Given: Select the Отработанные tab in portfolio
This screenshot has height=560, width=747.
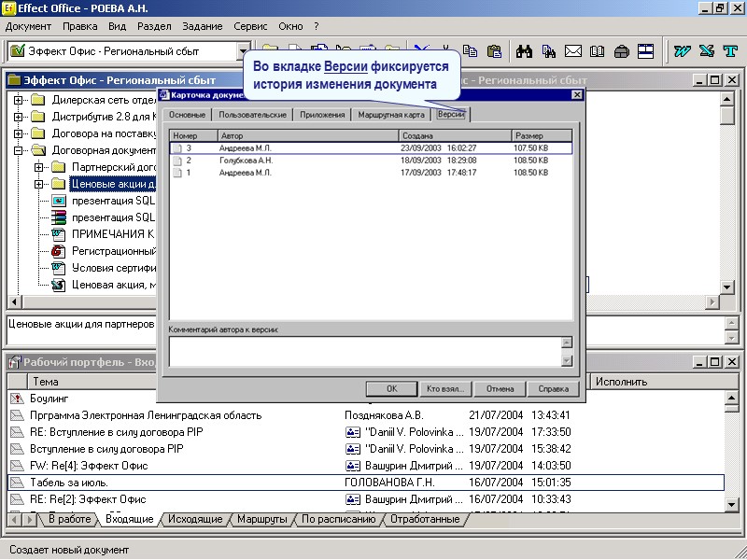Looking at the screenshot, I should click(425, 519).
